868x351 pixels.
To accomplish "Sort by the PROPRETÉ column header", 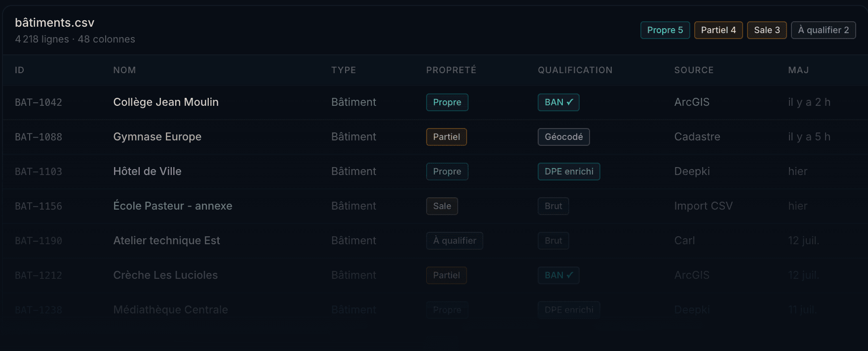I will [451, 70].
